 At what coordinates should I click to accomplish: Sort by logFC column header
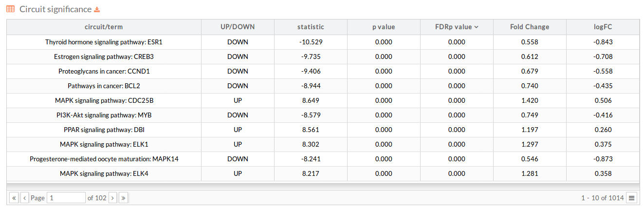pos(603,27)
